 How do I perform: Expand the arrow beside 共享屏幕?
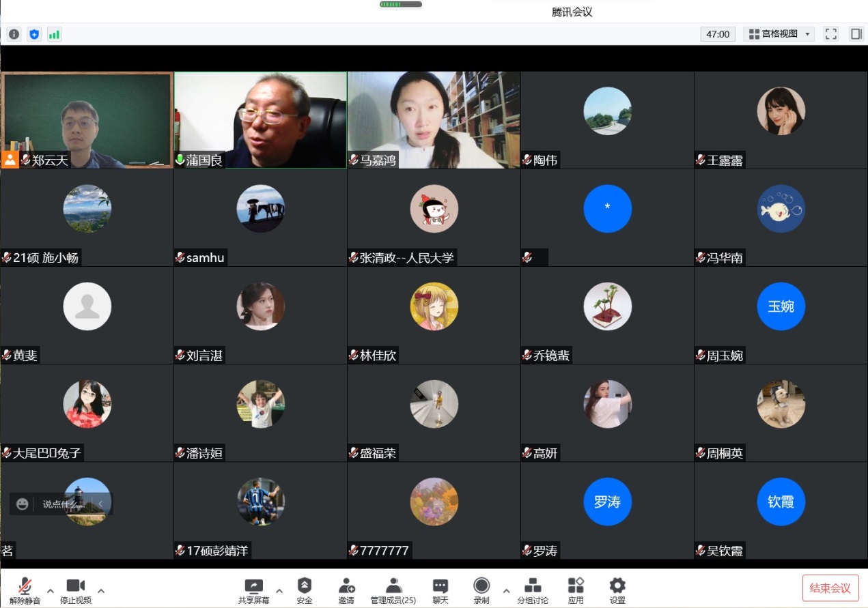tap(279, 590)
